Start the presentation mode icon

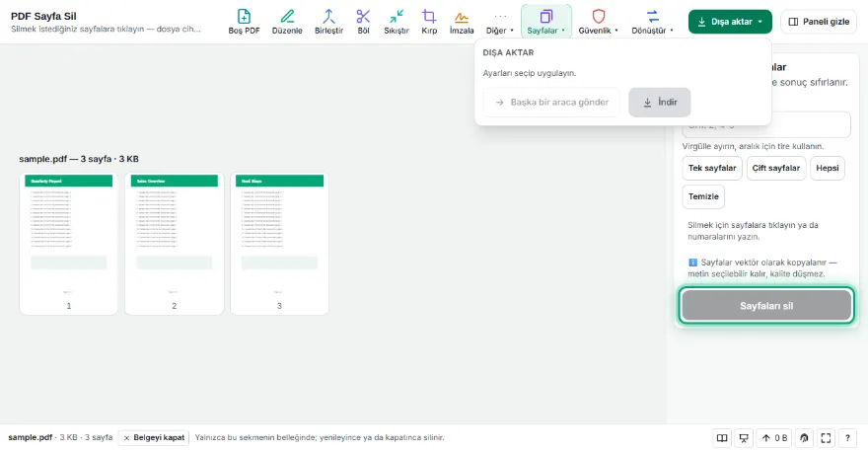(744, 438)
